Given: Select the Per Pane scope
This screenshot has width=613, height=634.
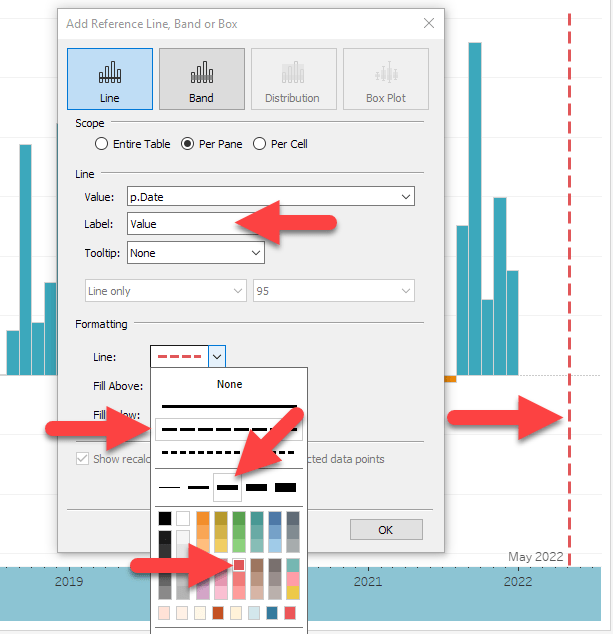Looking at the screenshot, I should 187,144.
